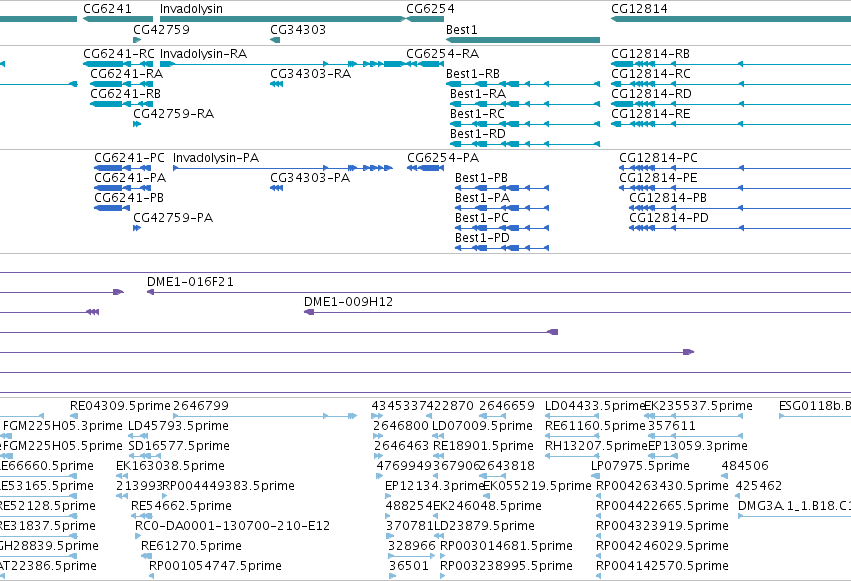This screenshot has width=851, height=581.
Task: Select EST RE18901.5prime
Action: [484, 446]
